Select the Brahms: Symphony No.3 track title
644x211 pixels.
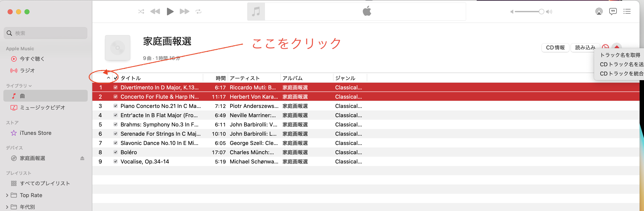pyautogui.click(x=160, y=125)
